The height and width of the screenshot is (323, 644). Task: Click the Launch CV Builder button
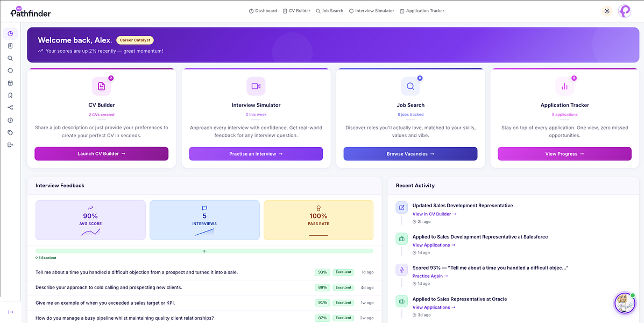coord(102,153)
